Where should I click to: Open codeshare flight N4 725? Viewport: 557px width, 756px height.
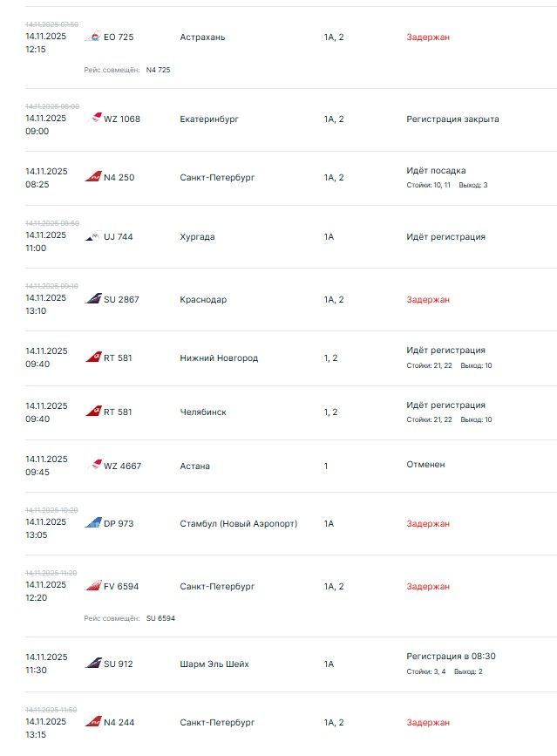pyautogui.click(x=158, y=70)
